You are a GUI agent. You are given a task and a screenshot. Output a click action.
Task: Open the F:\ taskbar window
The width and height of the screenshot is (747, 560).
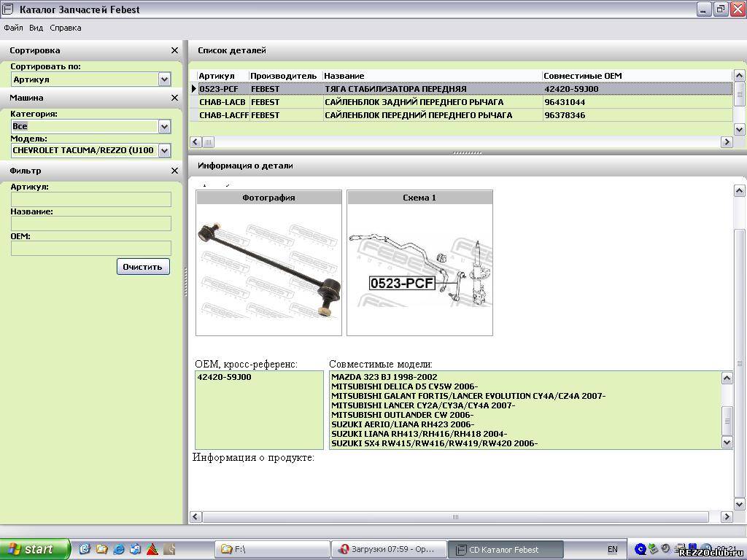[272, 549]
